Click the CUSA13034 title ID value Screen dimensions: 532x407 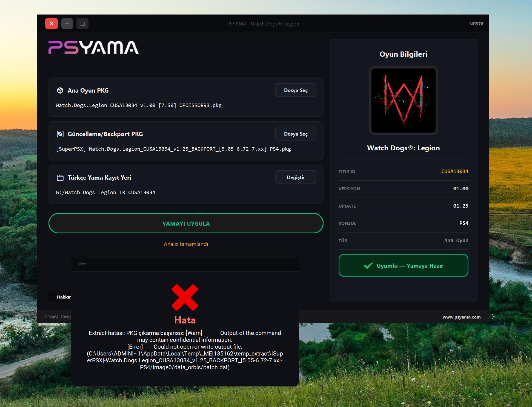click(x=455, y=171)
